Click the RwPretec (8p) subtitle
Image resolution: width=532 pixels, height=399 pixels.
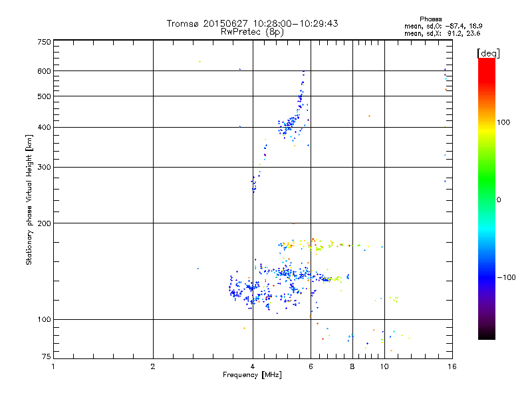252,31
